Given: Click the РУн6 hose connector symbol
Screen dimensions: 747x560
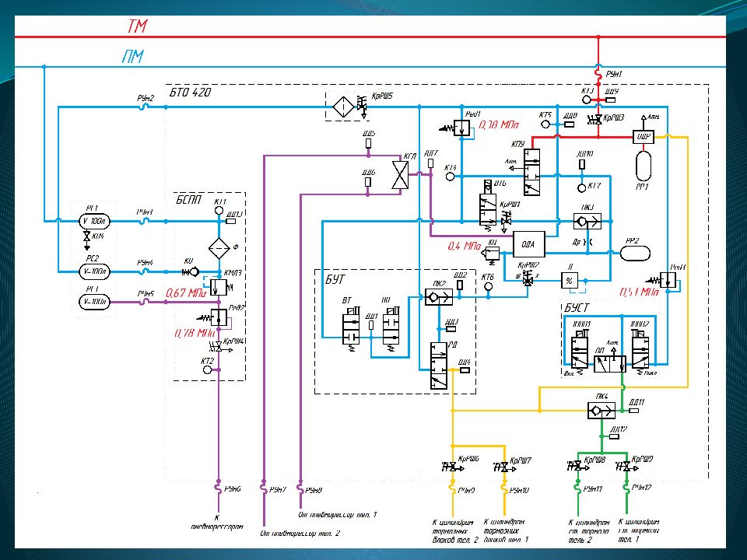Looking at the screenshot, I should [x=219, y=488].
